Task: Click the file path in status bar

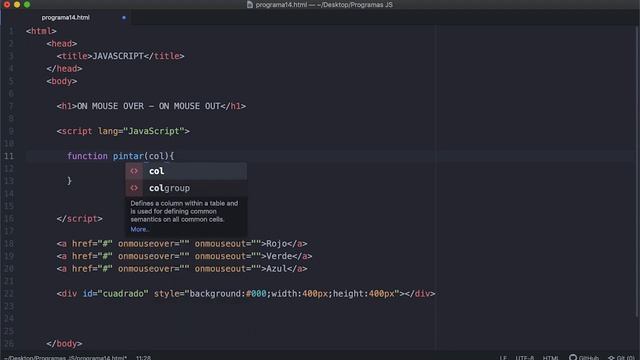Action: tap(66, 358)
